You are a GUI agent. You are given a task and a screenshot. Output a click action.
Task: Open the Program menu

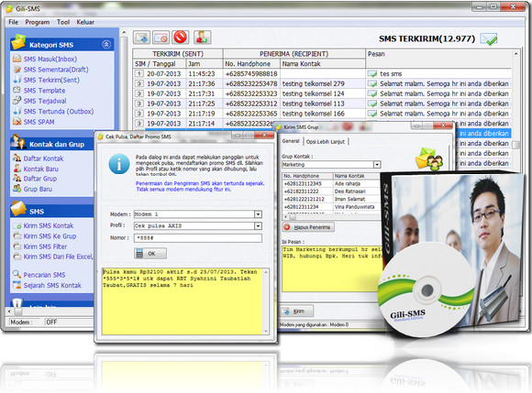pos(38,22)
